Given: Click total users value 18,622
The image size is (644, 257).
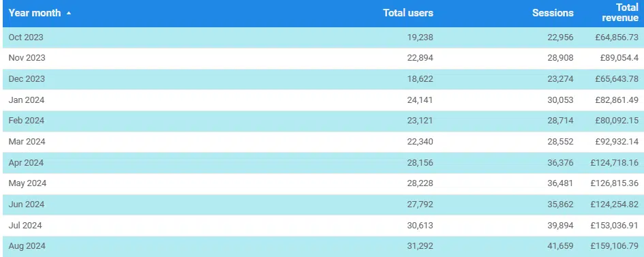Looking at the screenshot, I should 420,79.
